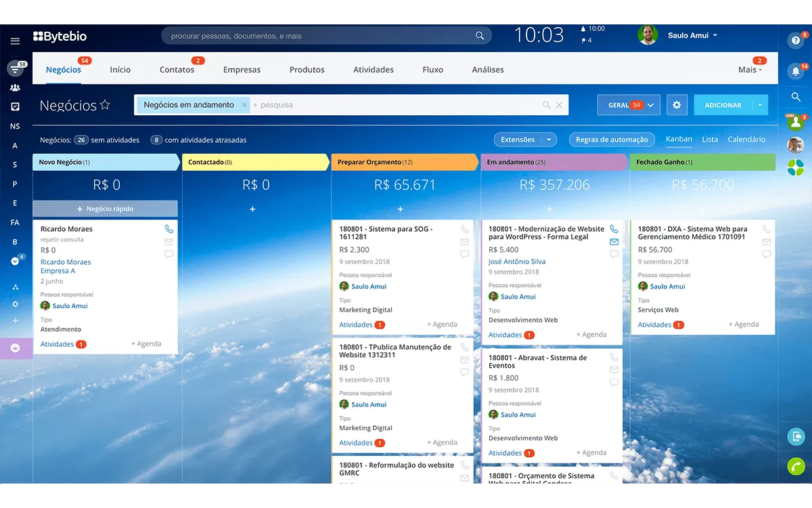Open the ADICIONAR dropdown arrow

pos(759,105)
